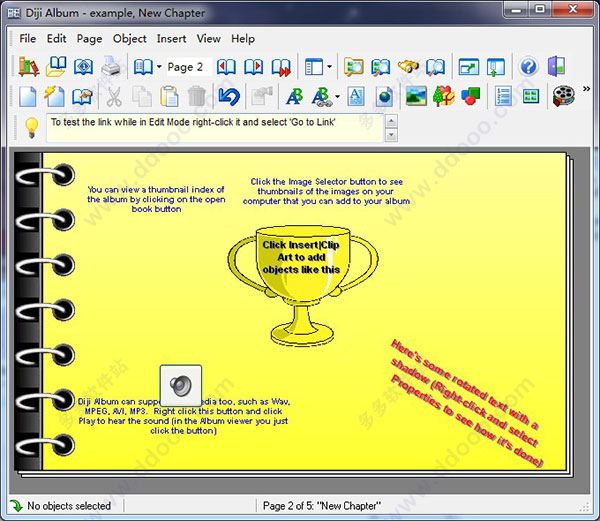
Task: Click the framed letter A text box icon
Action: pos(356,96)
